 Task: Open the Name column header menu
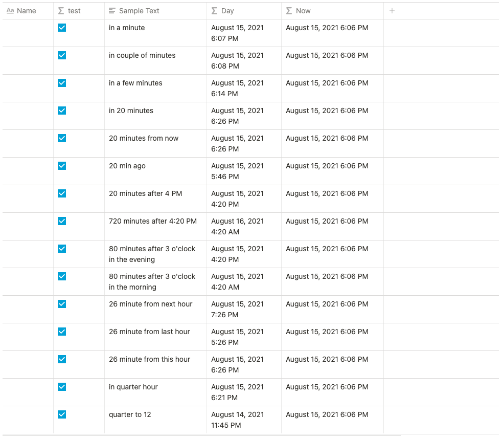[x=27, y=11]
